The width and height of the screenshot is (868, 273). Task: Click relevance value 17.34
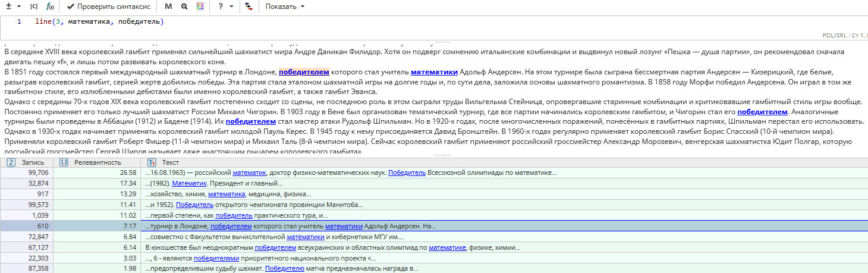[x=128, y=183]
